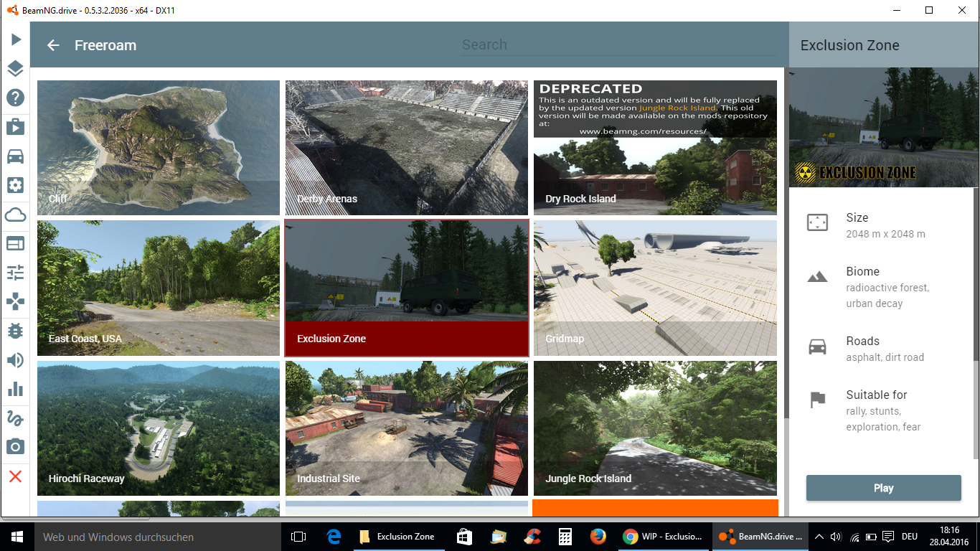The image size is (980, 551).
Task: Click the DEU keyboard language indicator
Action: [910, 537]
